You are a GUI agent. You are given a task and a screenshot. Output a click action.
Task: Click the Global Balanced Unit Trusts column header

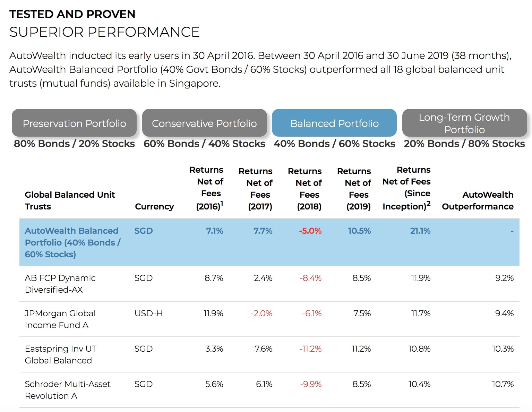[70, 200]
